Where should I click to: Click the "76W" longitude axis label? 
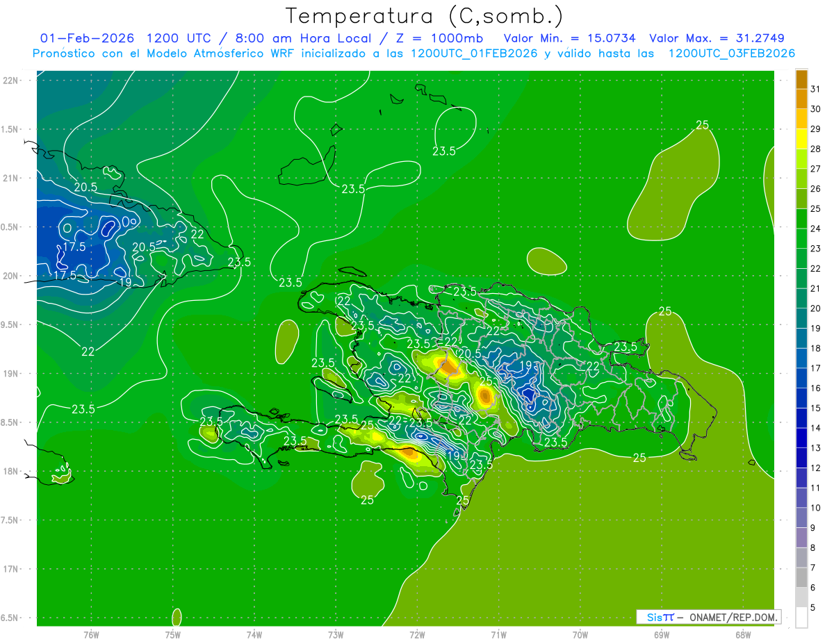[x=91, y=635]
